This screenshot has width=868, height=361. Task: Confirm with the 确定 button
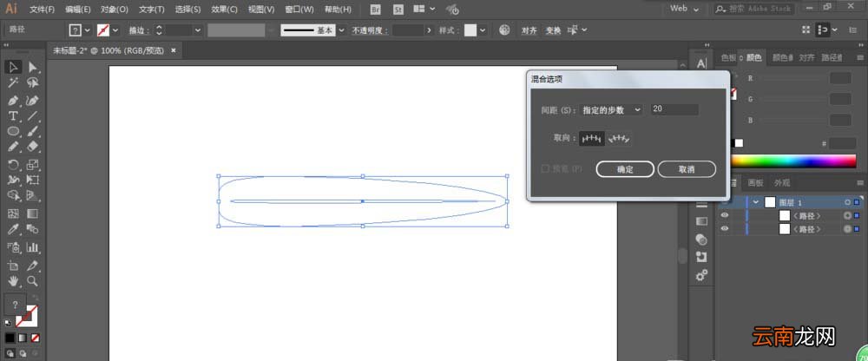[625, 169]
